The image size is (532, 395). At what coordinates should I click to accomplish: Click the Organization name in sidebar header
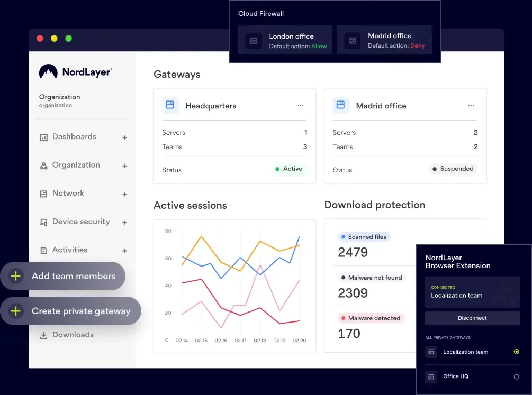pyautogui.click(x=60, y=97)
